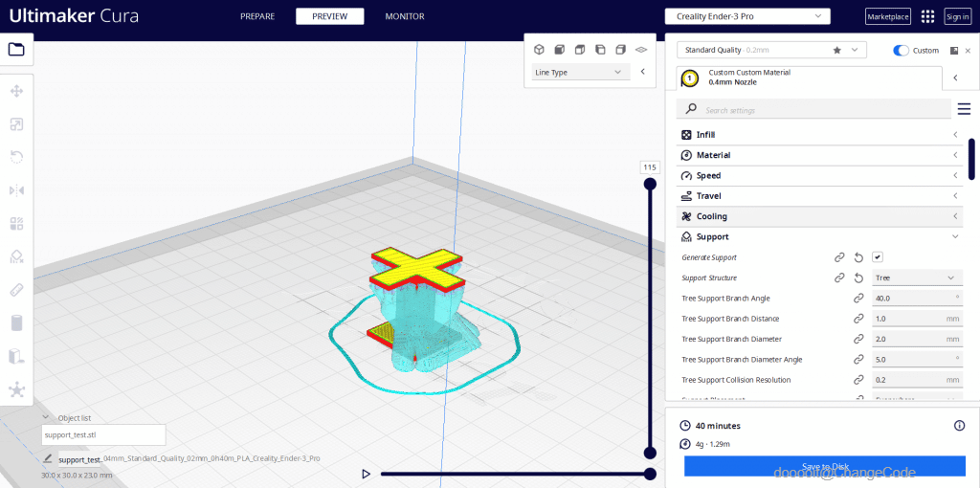Select the 3D view camera icon
The image size is (980, 488).
click(539, 50)
